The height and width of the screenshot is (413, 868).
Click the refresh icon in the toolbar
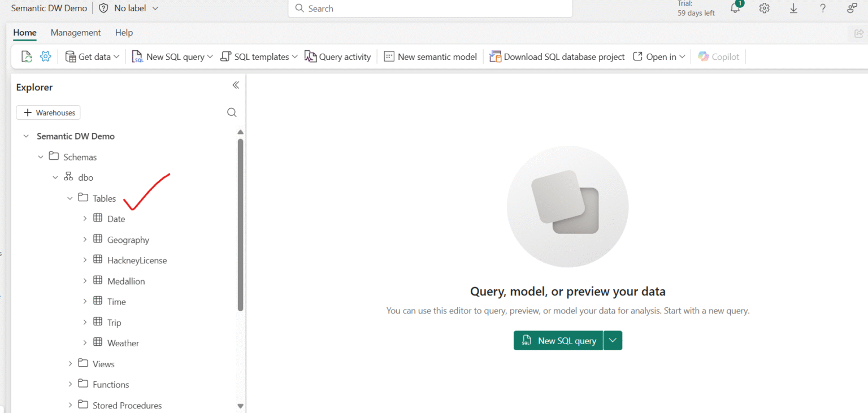[27, 56]
